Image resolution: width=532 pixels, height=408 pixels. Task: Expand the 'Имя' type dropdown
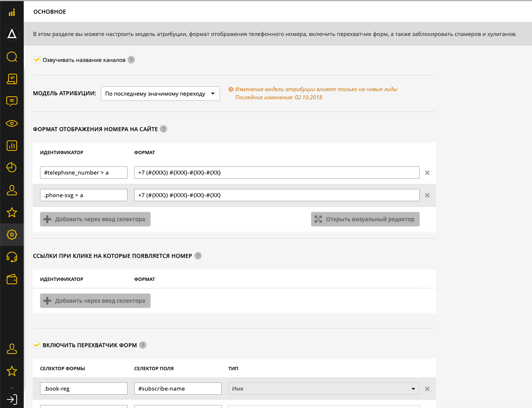(324, 389)
